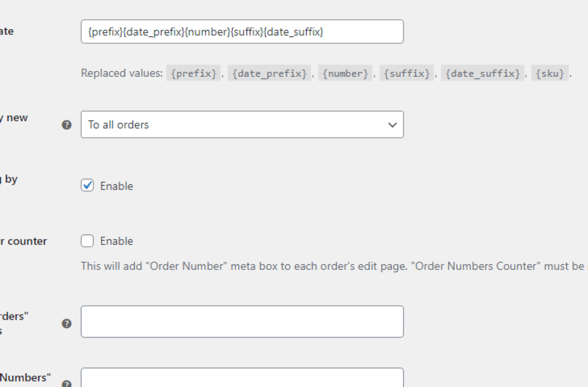Click the bottom "Numbers" input field
This screenshot has width=588, height=387.
[x=241, y=380]
